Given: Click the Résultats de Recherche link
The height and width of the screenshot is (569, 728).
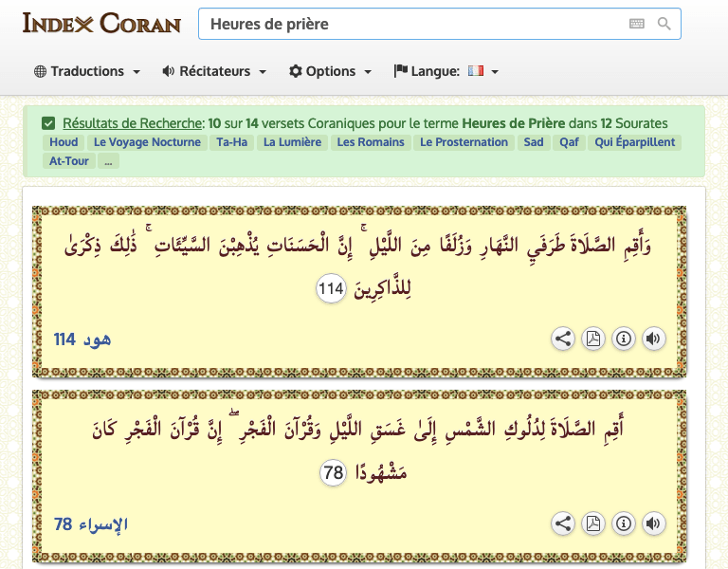Looking at the screenshot, I should pos(133,123).
